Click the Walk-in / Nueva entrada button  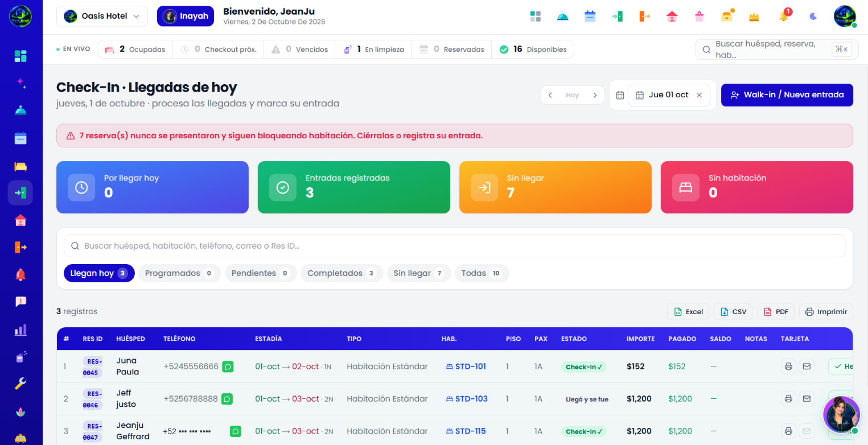point(787,95)
